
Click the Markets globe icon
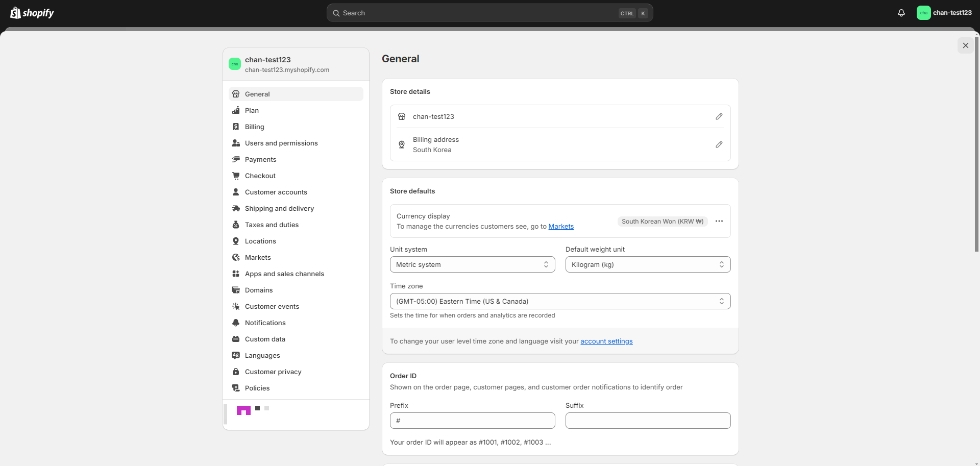236,257
